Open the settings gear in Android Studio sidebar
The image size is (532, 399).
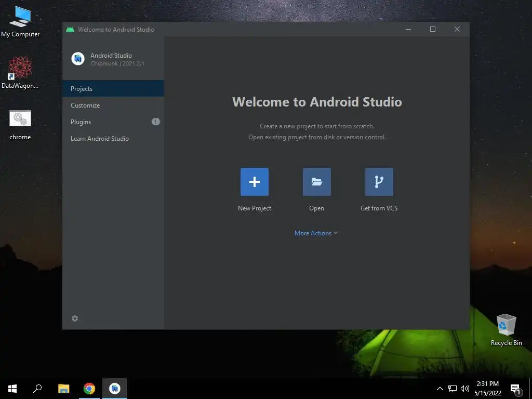pyautogui.click(x=75, y=318)
